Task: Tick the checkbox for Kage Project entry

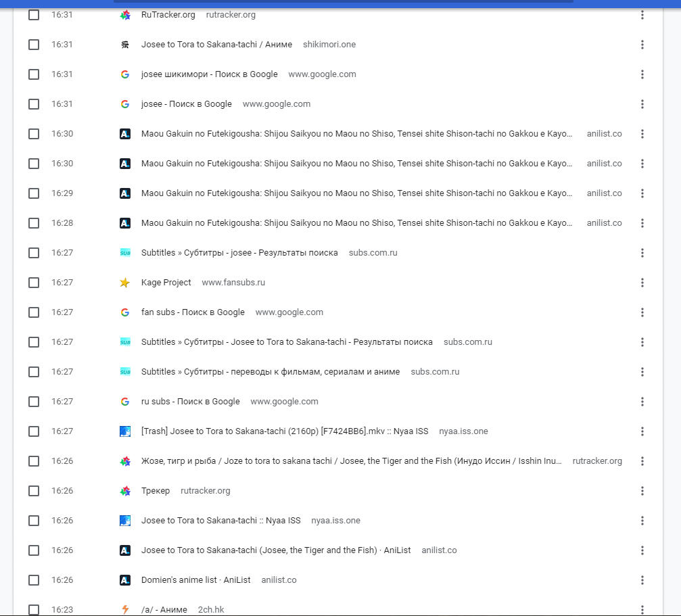Action: click(x=34, y=283)
